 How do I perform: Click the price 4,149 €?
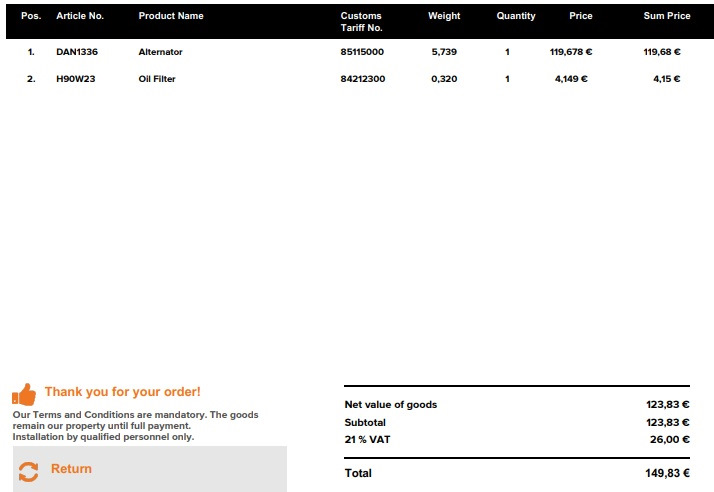(571, 79)
